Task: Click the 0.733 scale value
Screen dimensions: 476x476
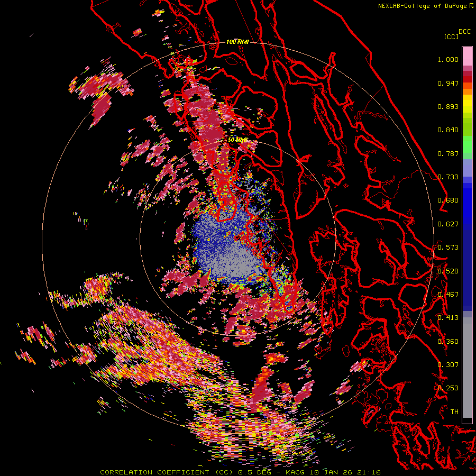Action: [448, 177]
